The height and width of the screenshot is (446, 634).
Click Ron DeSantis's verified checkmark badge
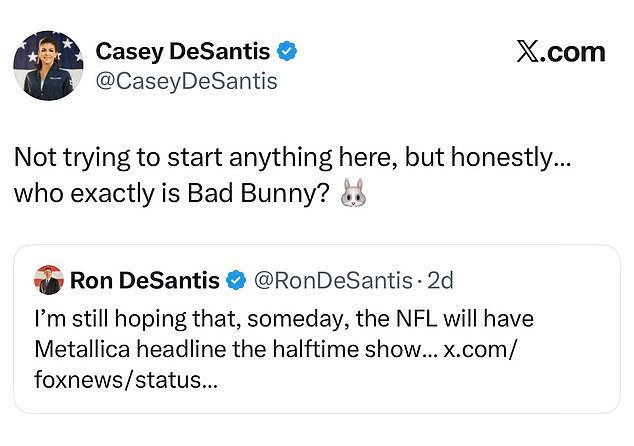coord(236,282)
